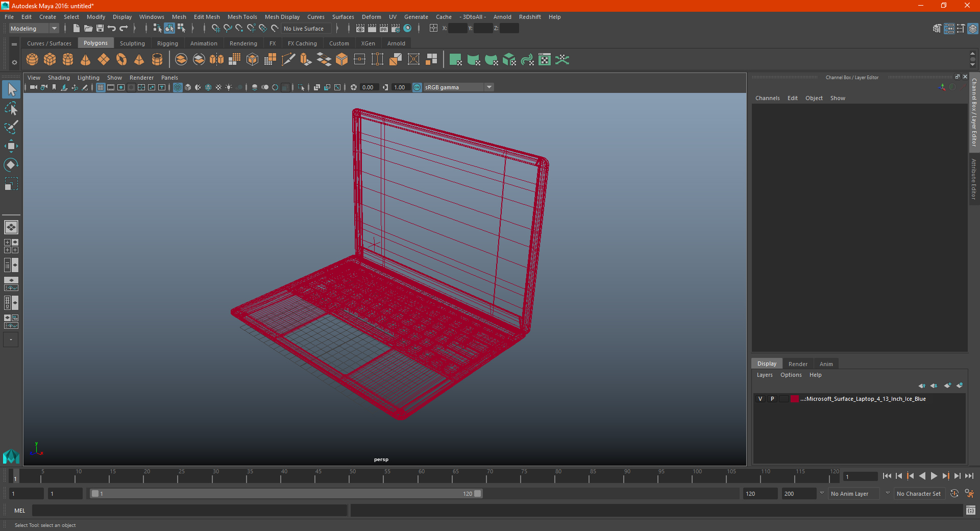Open the Render Settings clapper icon
Screen dimensions: 980x531
click(396, 29)
